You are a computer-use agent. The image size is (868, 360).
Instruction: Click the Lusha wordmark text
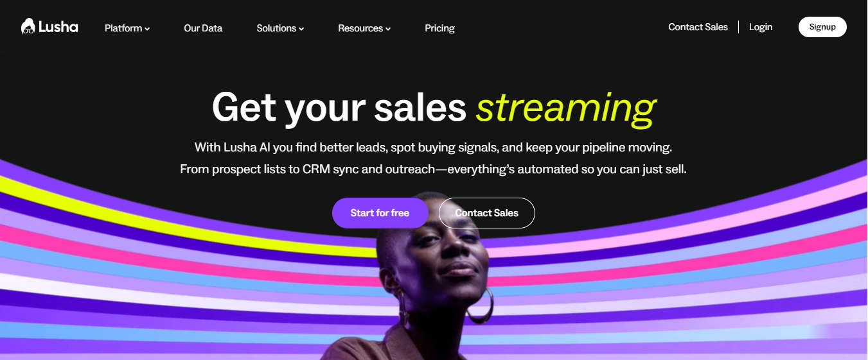pos(58,27)
